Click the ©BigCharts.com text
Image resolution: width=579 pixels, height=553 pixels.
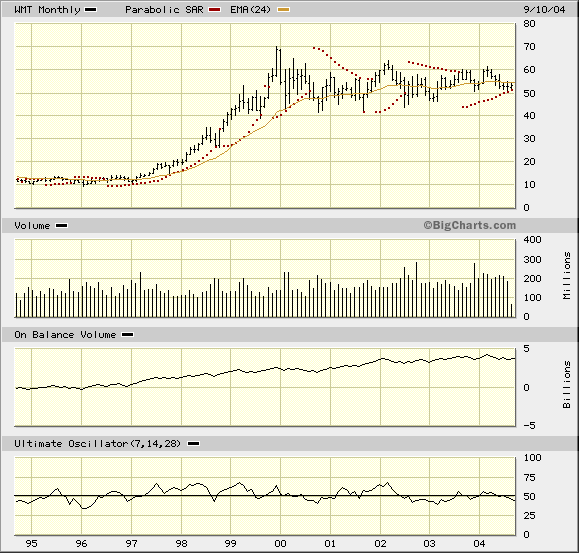469,225
